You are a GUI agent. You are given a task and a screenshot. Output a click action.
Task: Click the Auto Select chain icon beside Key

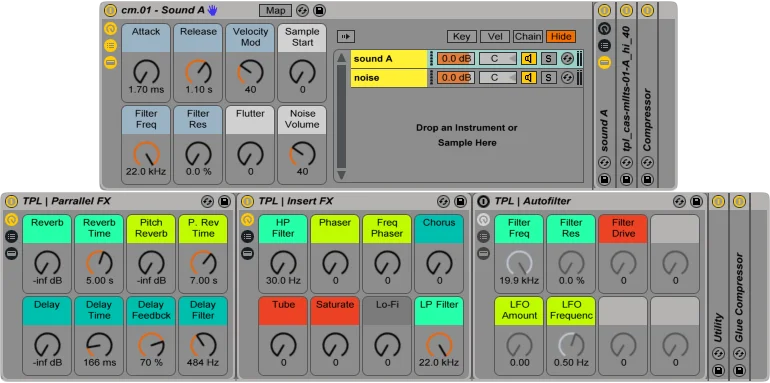(346, 36)
